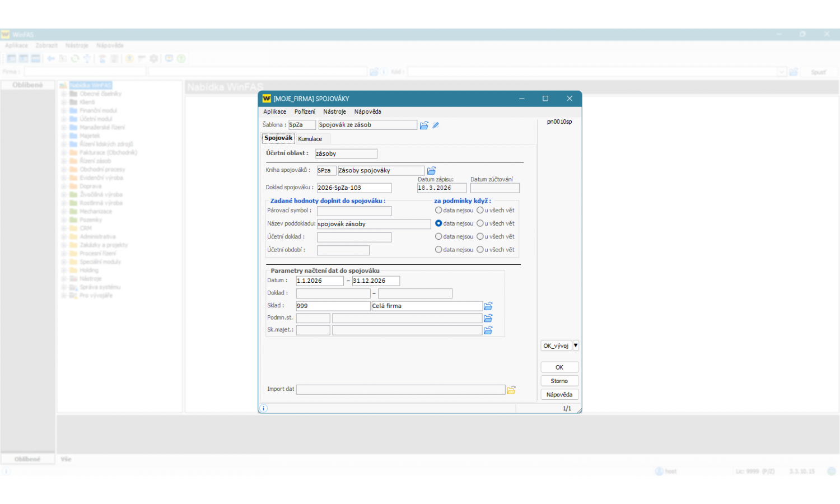Open the Sk.majet. folder lookup icon

coord(488,330)
